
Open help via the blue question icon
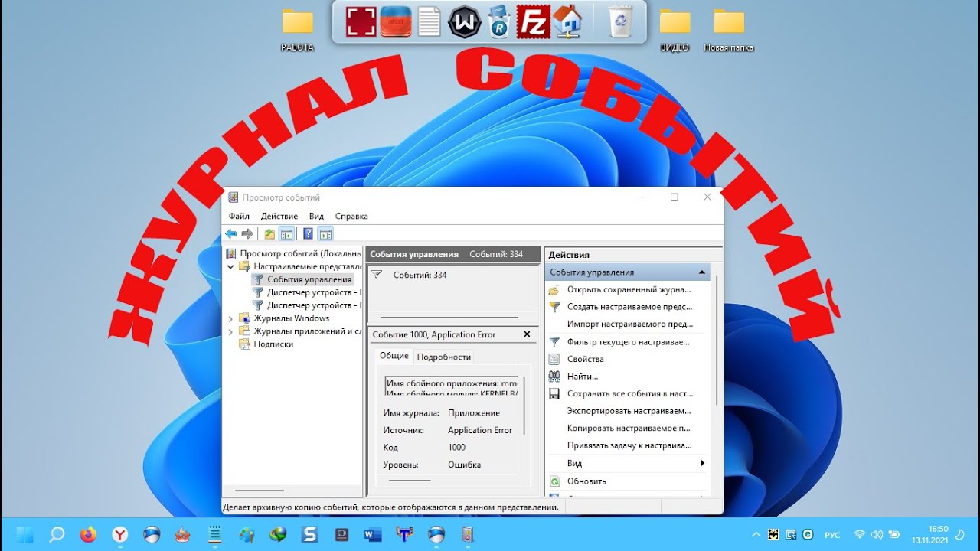308,234
